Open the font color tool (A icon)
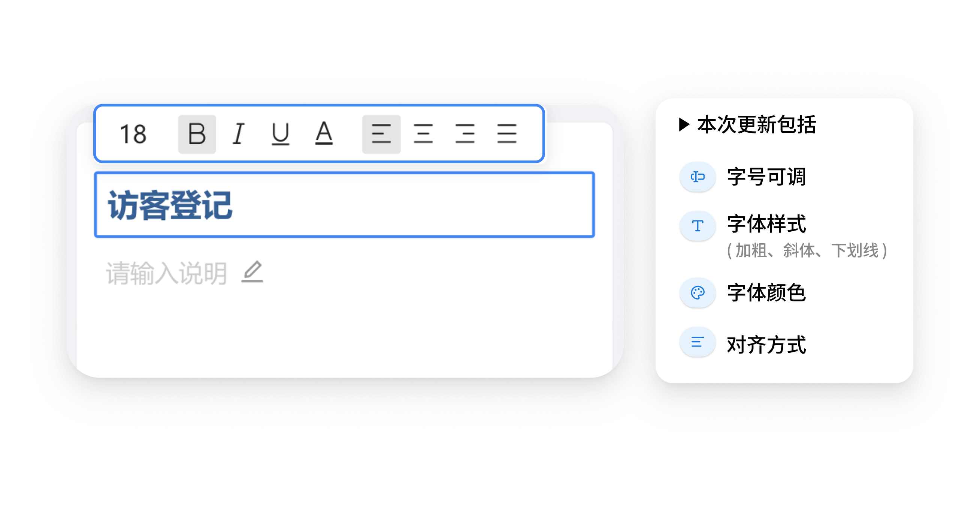The image size is (980, 514). click(x=323, y=134)
